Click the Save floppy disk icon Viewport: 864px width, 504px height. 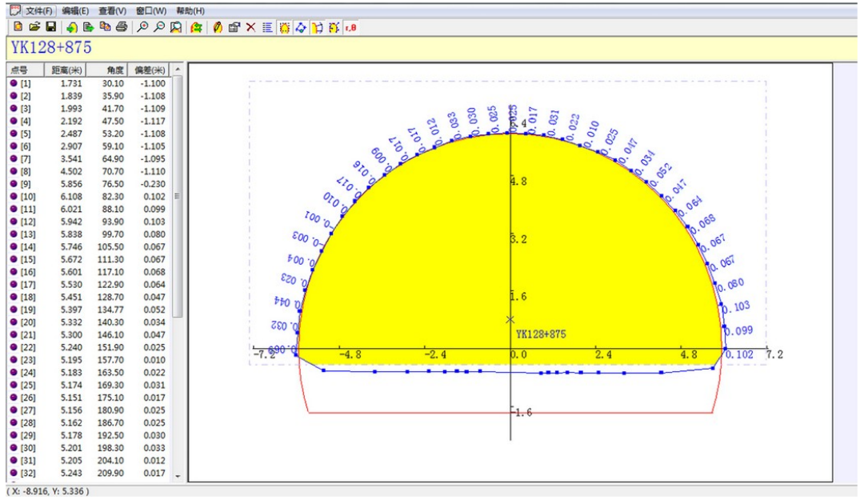[x=50, y=27]
